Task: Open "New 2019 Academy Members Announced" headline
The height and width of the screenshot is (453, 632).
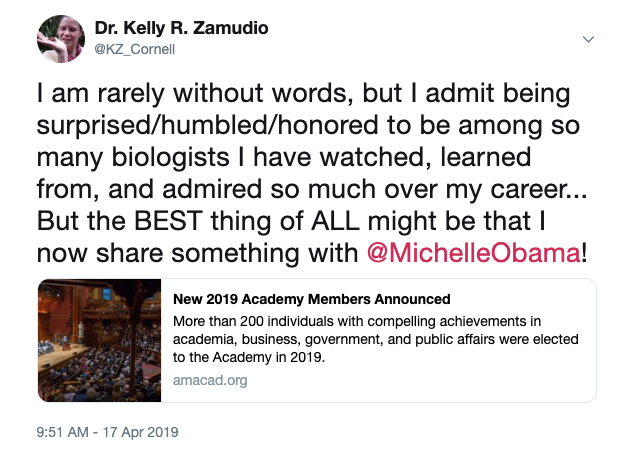Action: tap(311, 299)
